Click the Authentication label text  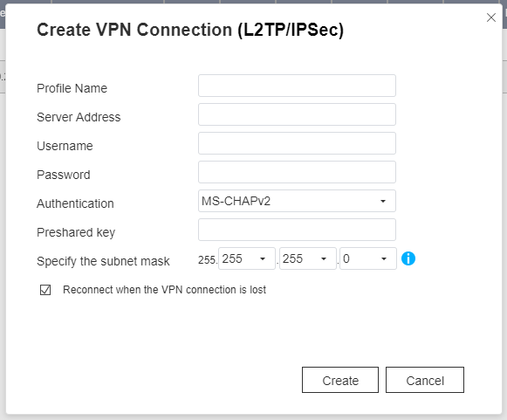tap(75, 203)
